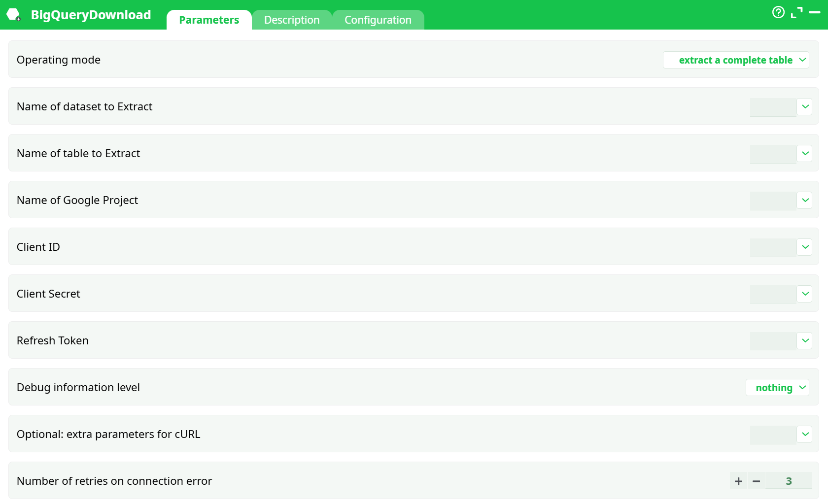Select the retries value field showing 3
The height and width of the screenshot is (504, 828).
pyautogui.click(x=789, y=481)
